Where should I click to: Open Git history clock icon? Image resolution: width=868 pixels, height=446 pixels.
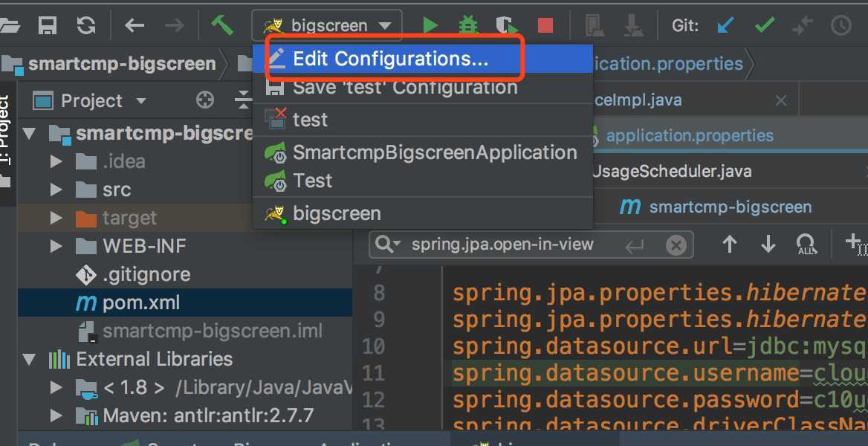[841, 25]
